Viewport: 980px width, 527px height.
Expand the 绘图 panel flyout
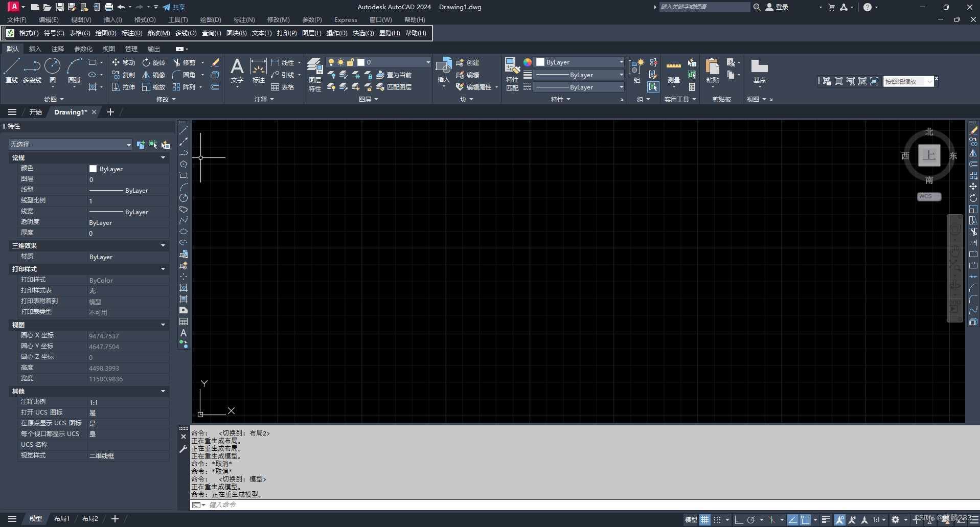tap(54, 99)
